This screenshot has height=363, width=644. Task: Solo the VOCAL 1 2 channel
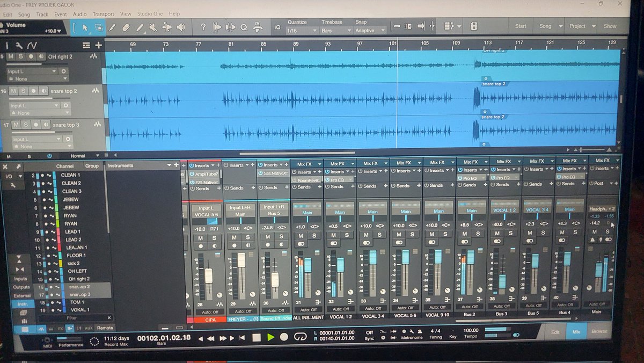tap(347, 235)
